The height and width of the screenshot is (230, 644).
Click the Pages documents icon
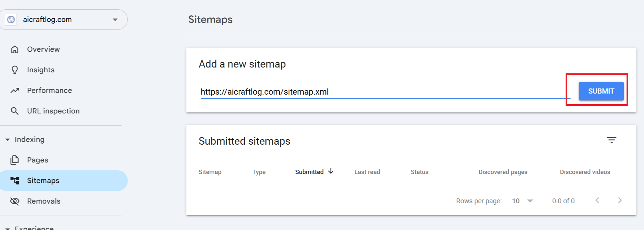(15, 160)
